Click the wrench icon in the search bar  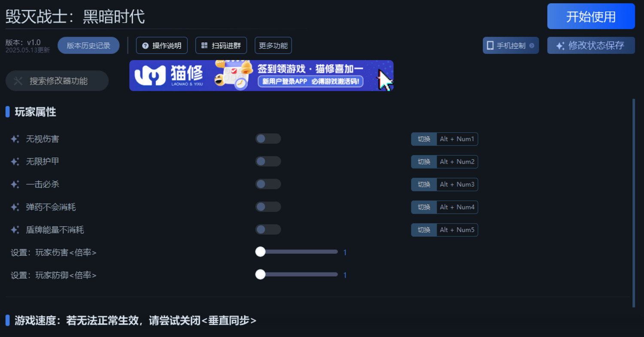click(x=18, y=80)
